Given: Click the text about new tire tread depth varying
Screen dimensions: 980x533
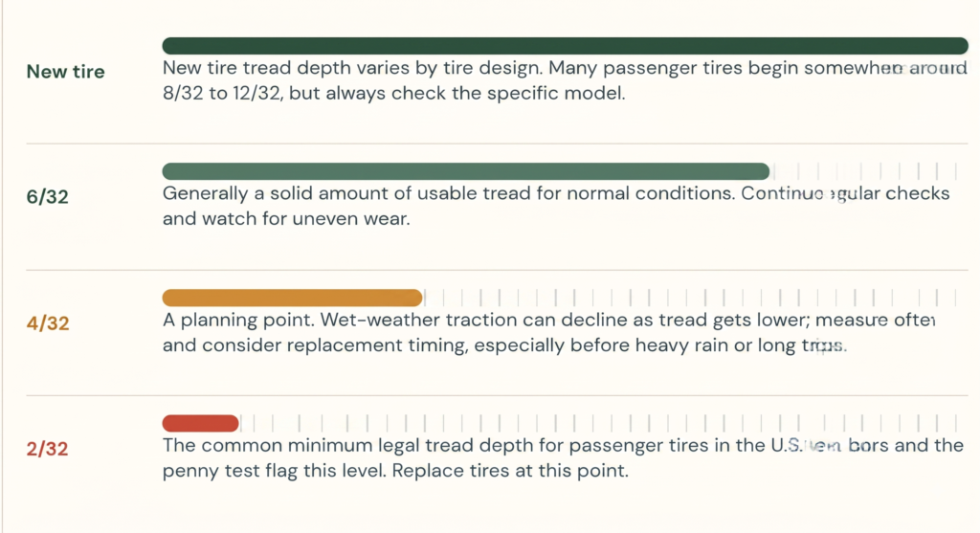Looking at the screenshot, I should [x=565, y=68].
